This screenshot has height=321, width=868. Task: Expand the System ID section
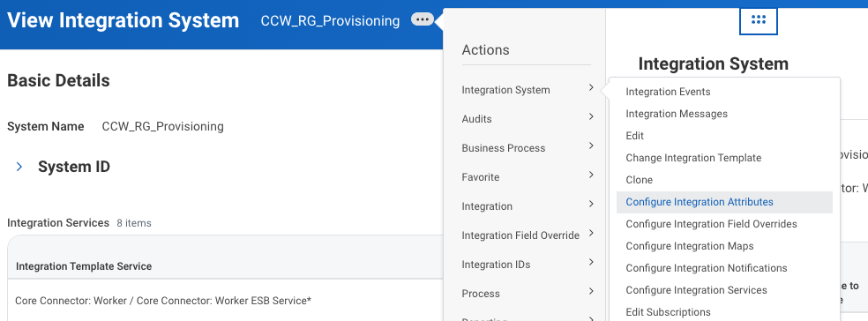(19, 167)
